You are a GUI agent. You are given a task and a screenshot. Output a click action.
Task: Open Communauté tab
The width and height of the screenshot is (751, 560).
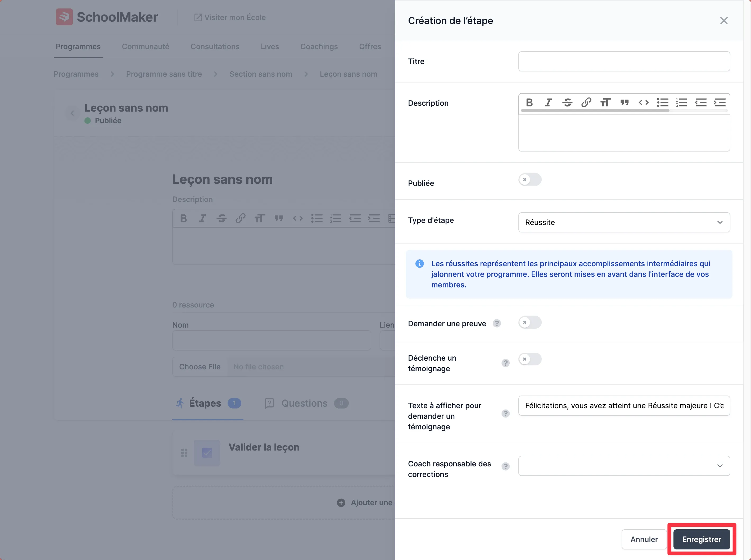click(x=146, y=47)
